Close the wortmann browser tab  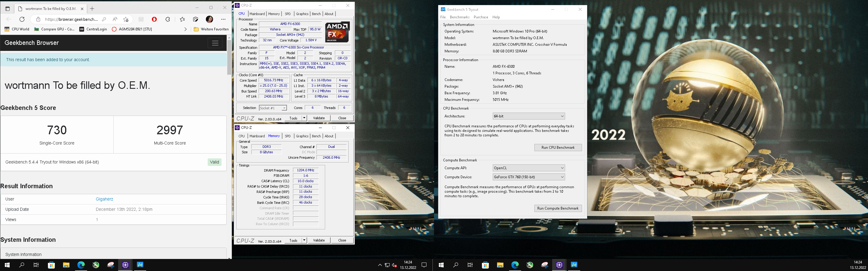point(82,8)
